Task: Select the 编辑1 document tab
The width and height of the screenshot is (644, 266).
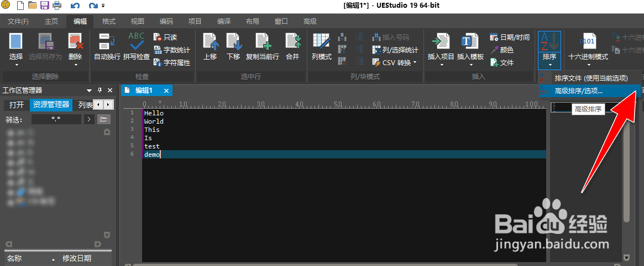Action: [x=144, y=91]
